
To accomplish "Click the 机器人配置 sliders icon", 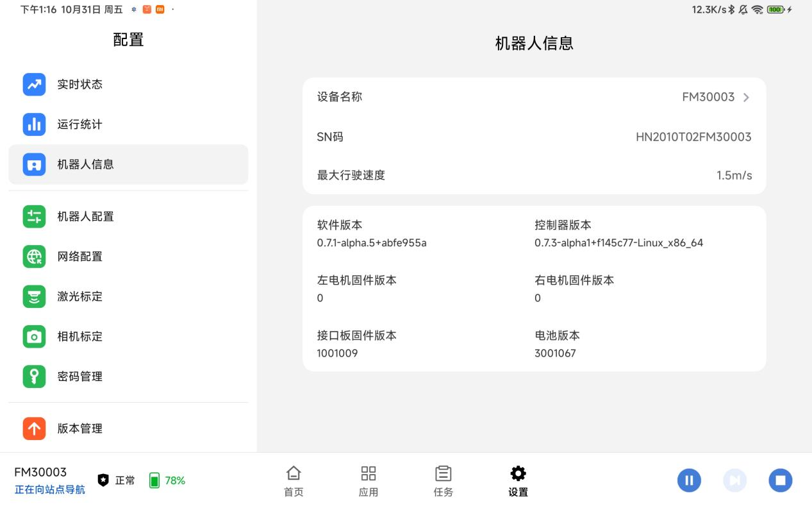I will (x=34, y=216).
